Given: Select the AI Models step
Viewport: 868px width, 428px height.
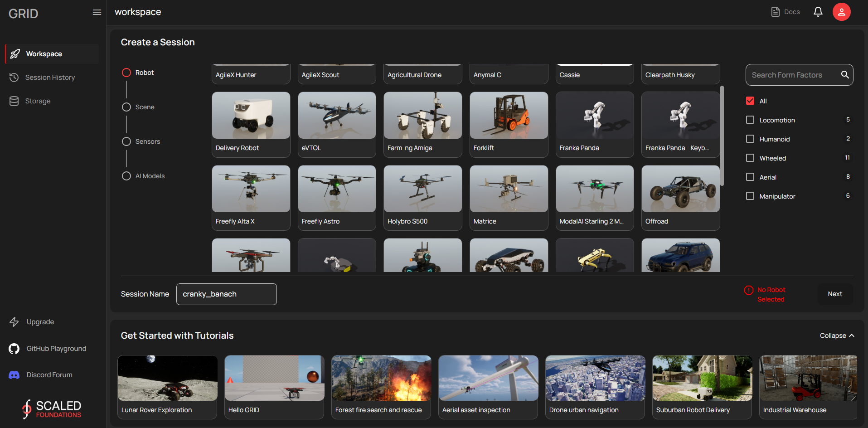Looking at the screenshot, I should (144, 176).
